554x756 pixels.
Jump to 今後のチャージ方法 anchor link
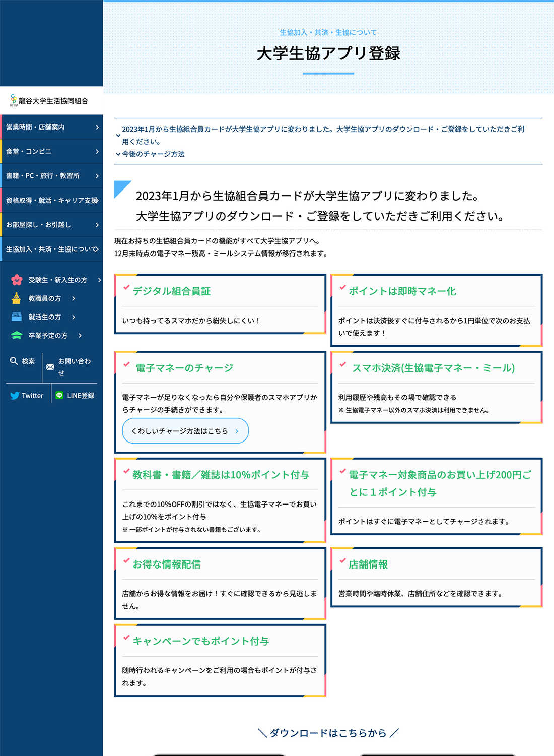point(153,154)
